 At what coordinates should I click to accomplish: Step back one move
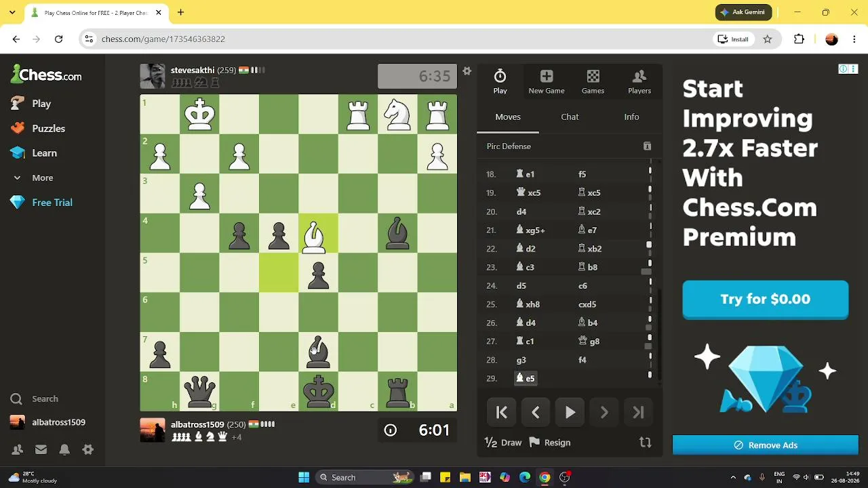536,412
